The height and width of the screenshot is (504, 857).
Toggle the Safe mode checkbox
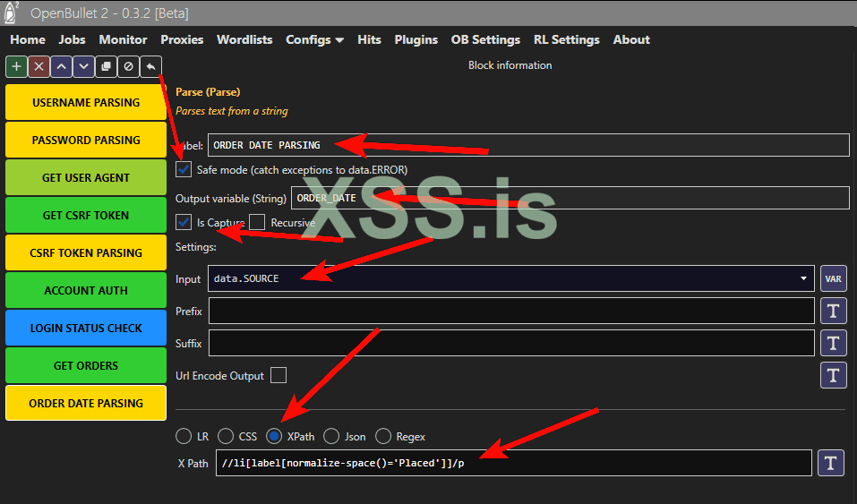tap(184, 169)
